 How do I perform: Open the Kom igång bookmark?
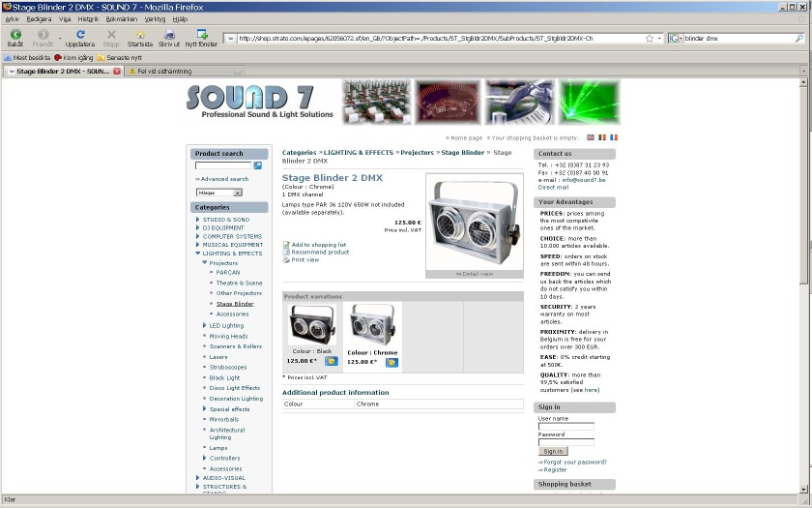(x=73, y=57)
